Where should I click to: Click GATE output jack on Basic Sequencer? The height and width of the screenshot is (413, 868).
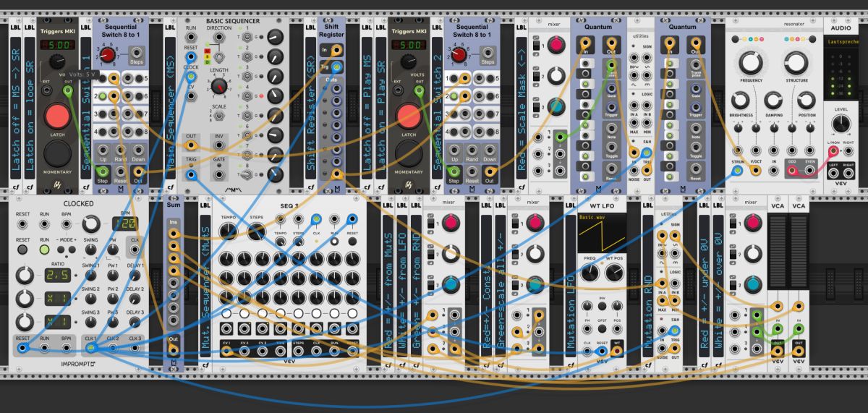[x=219, y=174]
